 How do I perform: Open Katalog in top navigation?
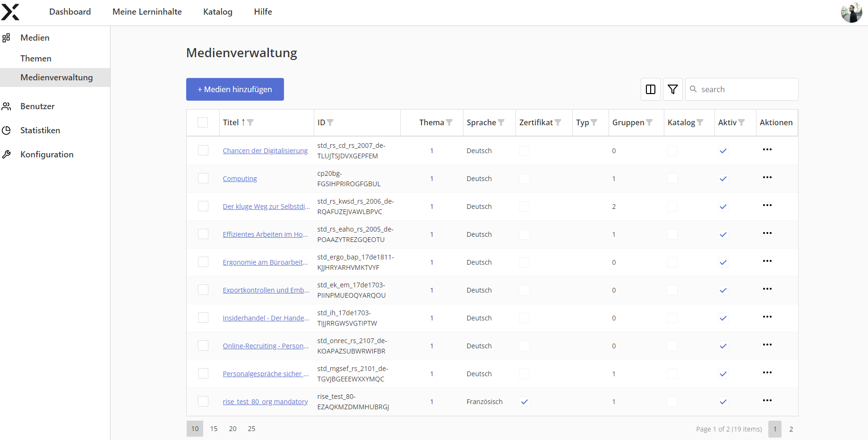coord(217,12)
